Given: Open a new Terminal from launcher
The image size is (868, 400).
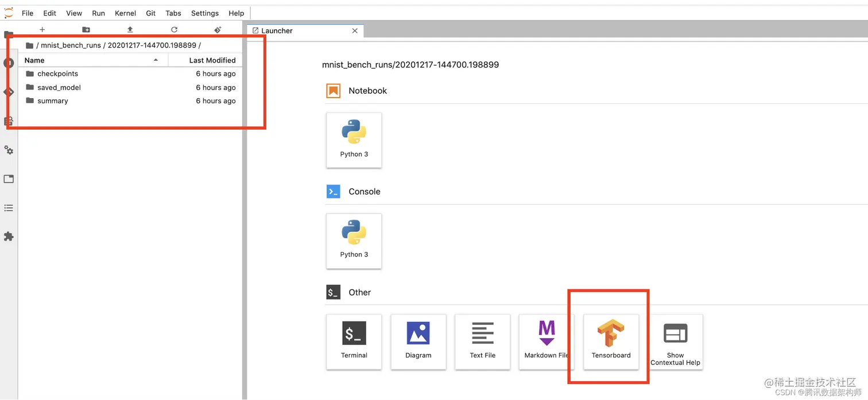Looking at the screenshot, I should point(354,341).
